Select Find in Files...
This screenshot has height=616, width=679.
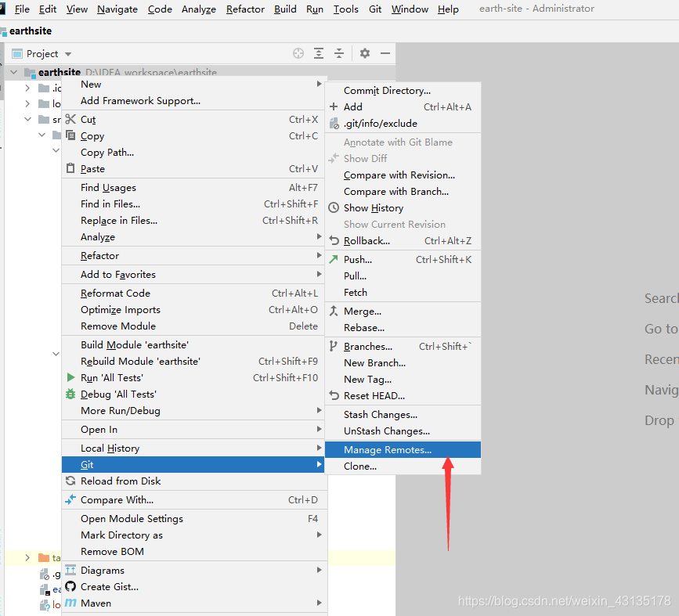pos(193,204)
